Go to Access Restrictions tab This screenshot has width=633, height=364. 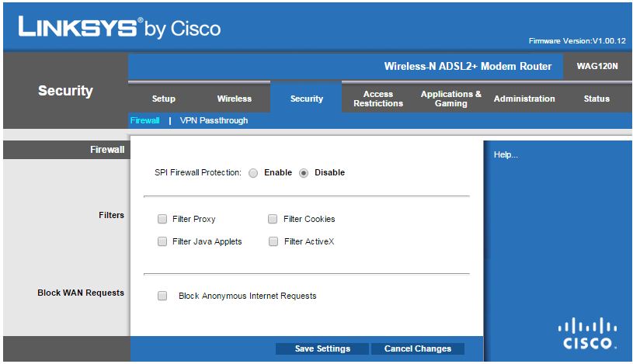(378, 99)
